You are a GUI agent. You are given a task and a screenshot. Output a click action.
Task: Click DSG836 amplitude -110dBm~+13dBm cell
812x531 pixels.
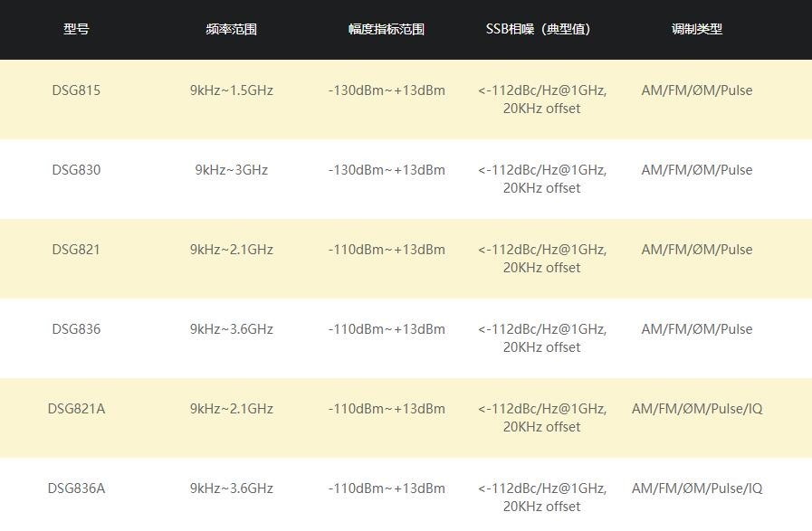pyautogui.click(x=387, y=329)
